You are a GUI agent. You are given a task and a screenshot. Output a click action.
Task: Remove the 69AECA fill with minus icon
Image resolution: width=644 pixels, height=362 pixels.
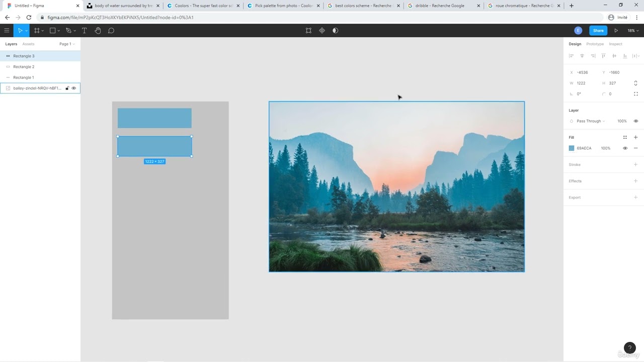pyautogui.click(x=635, y=148)
